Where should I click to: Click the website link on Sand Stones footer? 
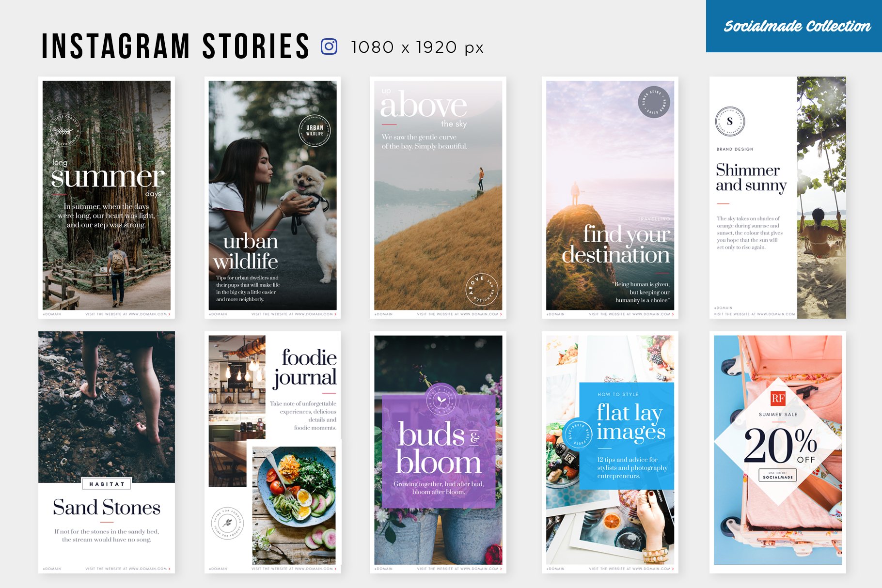[x=128, y=569]
